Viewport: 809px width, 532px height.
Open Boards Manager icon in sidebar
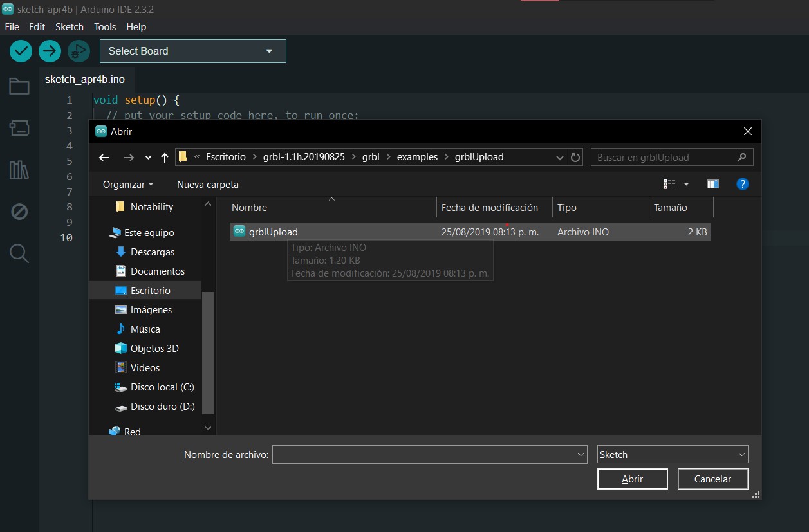point(19,127)
